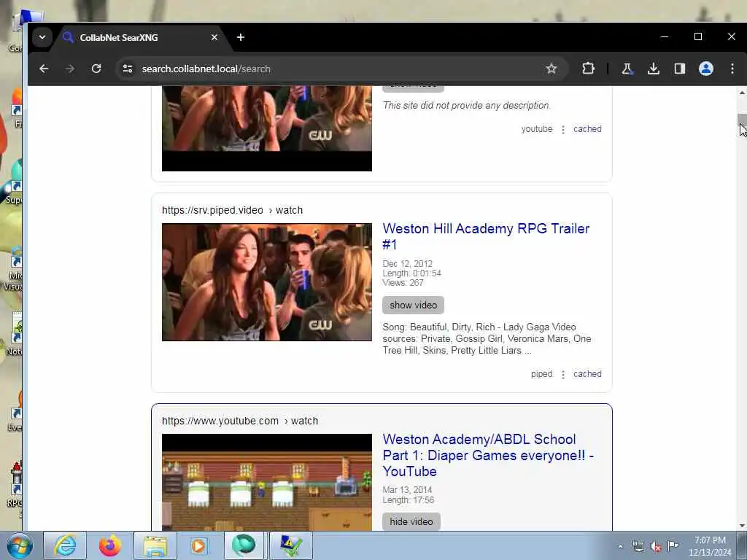This screenshot has width=747, height=560.
Task: Reload the search results page
Action: coord(96,69)
